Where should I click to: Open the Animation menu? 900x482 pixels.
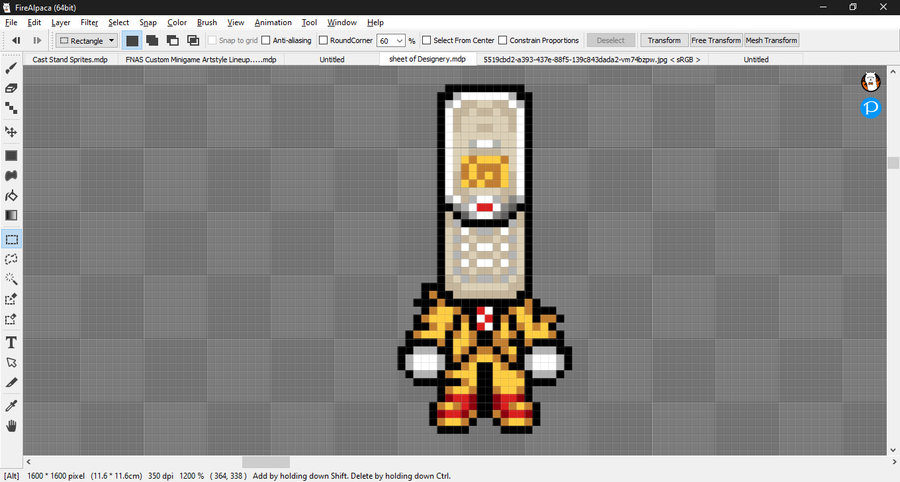click(x=273, y=22)
